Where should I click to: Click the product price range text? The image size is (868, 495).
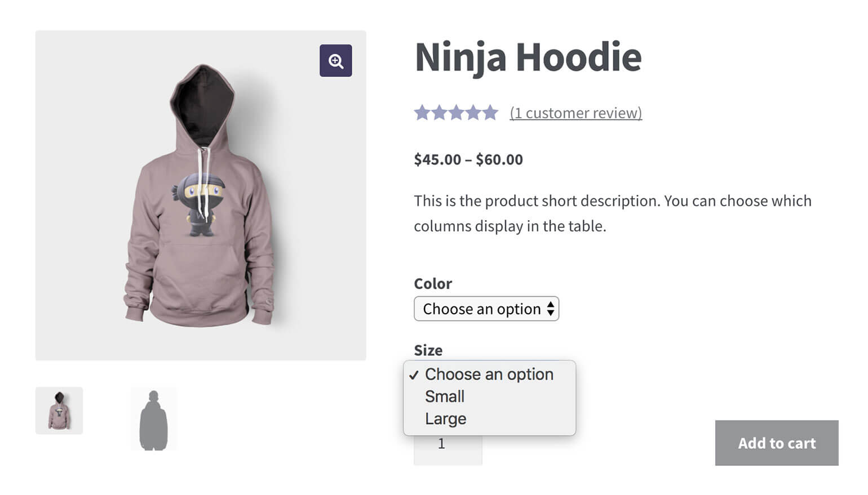[x=468, y=159]
